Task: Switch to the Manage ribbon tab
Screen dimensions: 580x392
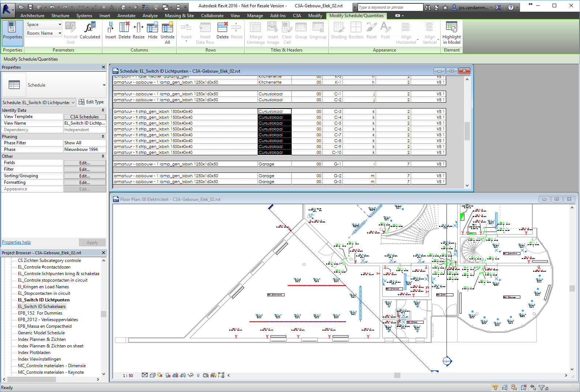Action: pyautogui.click(x=255, y=16)
